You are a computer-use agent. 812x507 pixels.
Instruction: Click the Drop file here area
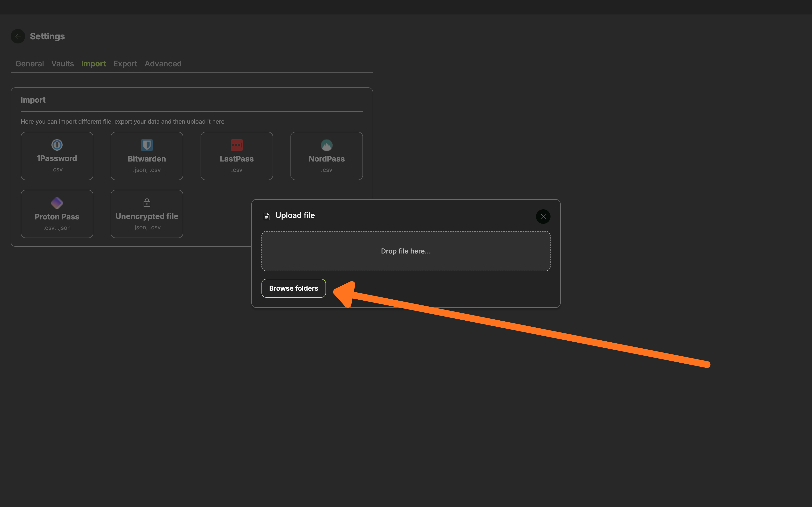click(406, 251)
